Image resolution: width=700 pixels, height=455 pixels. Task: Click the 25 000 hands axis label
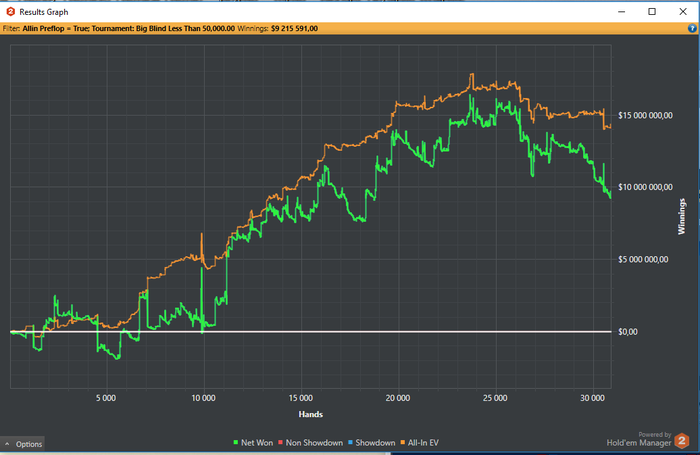click(x=495, y=398)
